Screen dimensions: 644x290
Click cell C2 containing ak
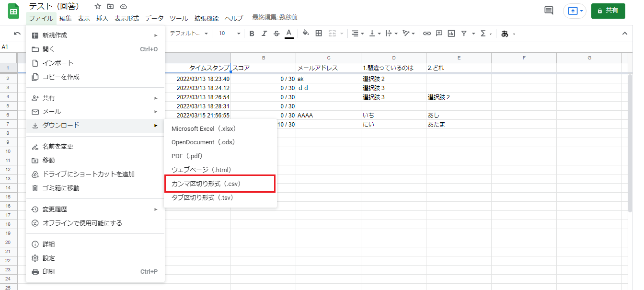coord(328,79)
